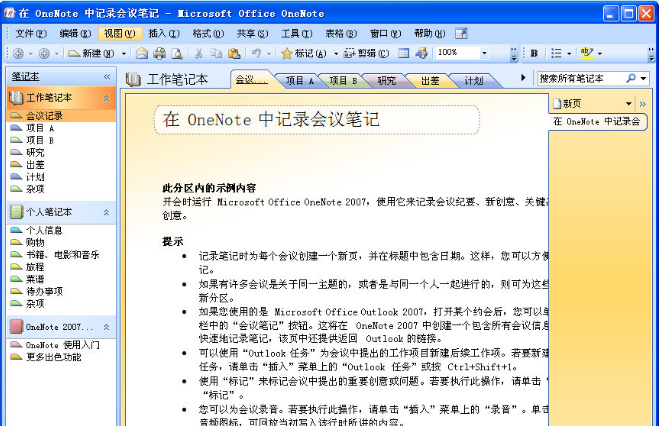The height and width of the screenshot is (426, 659).
Task: Click the bullet list icon
Action: [x=556, y=53]
